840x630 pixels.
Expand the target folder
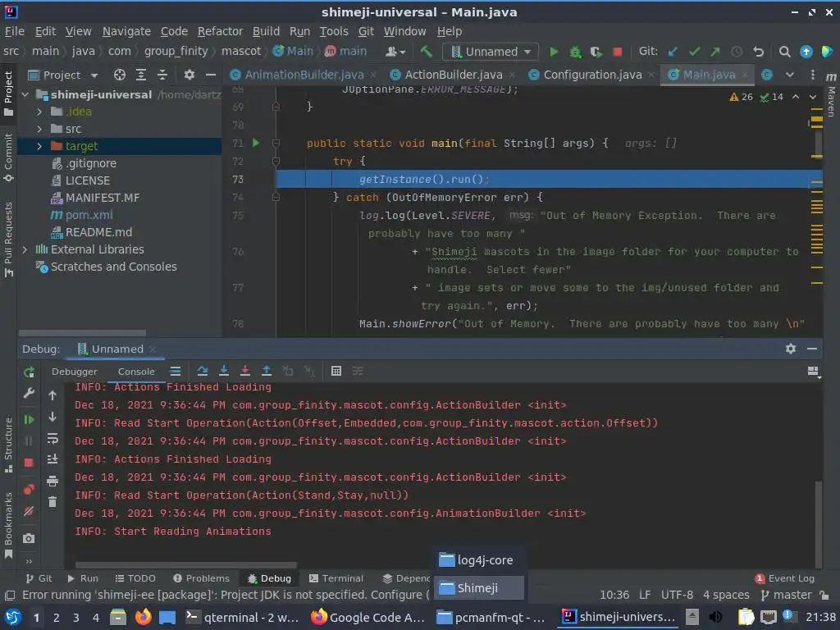tap(39, 146)
